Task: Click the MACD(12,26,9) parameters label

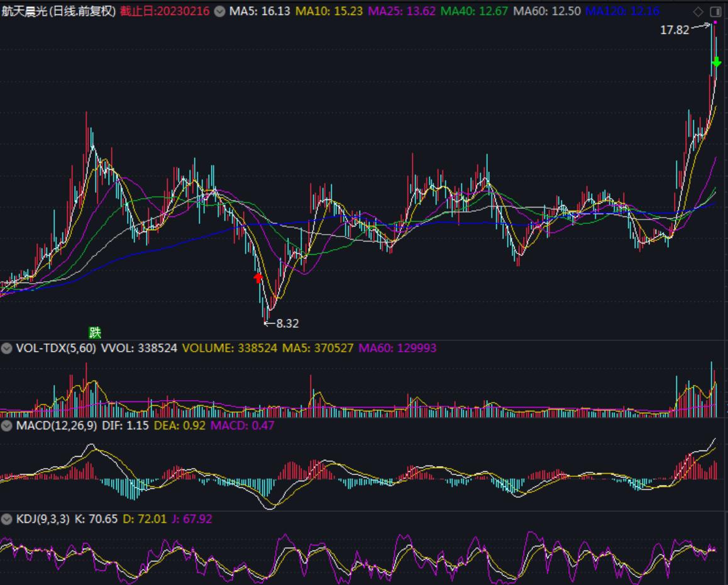Action: click(57, 426)
